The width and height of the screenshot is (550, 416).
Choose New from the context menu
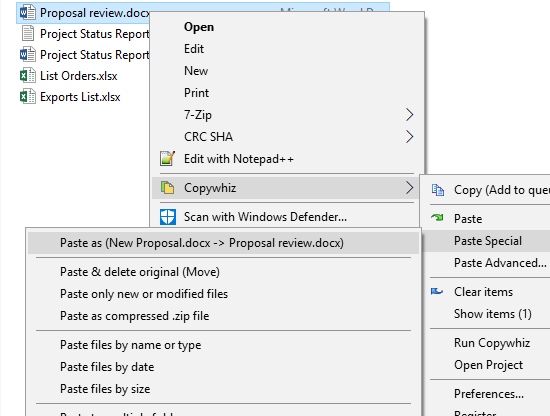(x=286, y=71)
